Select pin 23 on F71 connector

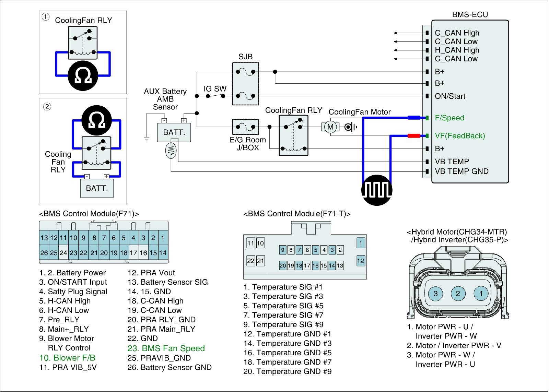click(x=73, y=253)
